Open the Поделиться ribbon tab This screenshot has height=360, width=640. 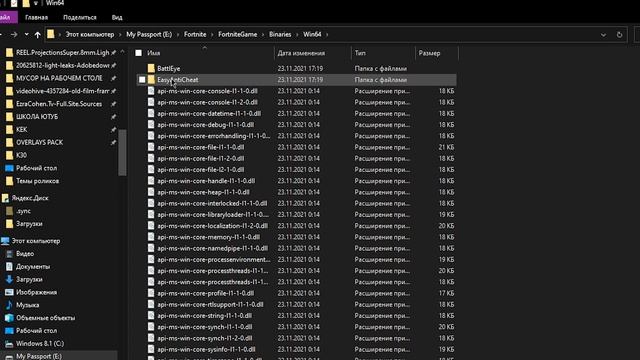pos(80,18)
